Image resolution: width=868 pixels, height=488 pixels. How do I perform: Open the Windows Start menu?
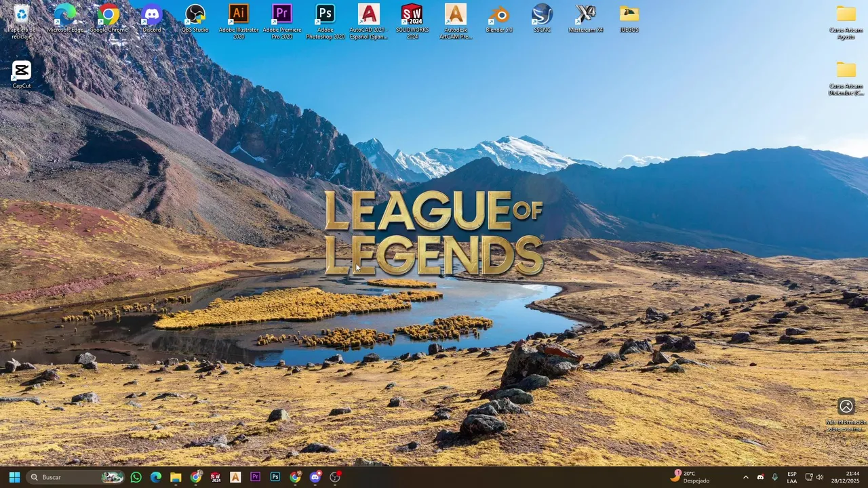14,477
